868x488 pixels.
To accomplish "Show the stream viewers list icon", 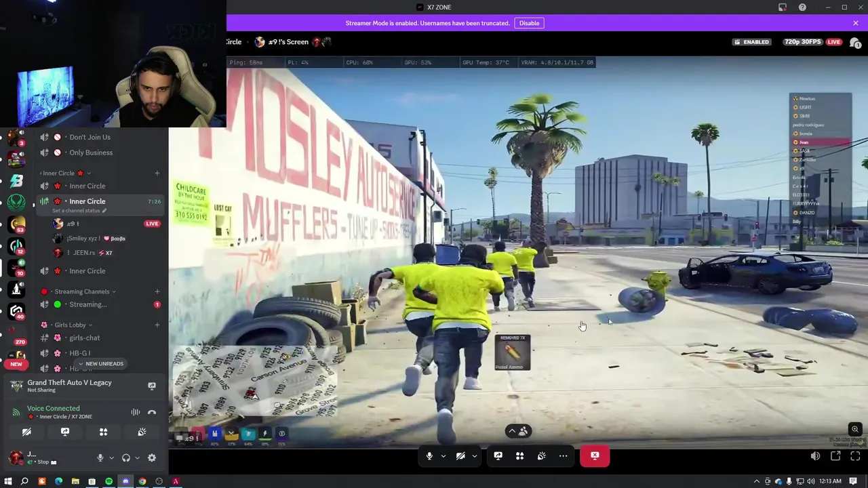I will [855, 42].
